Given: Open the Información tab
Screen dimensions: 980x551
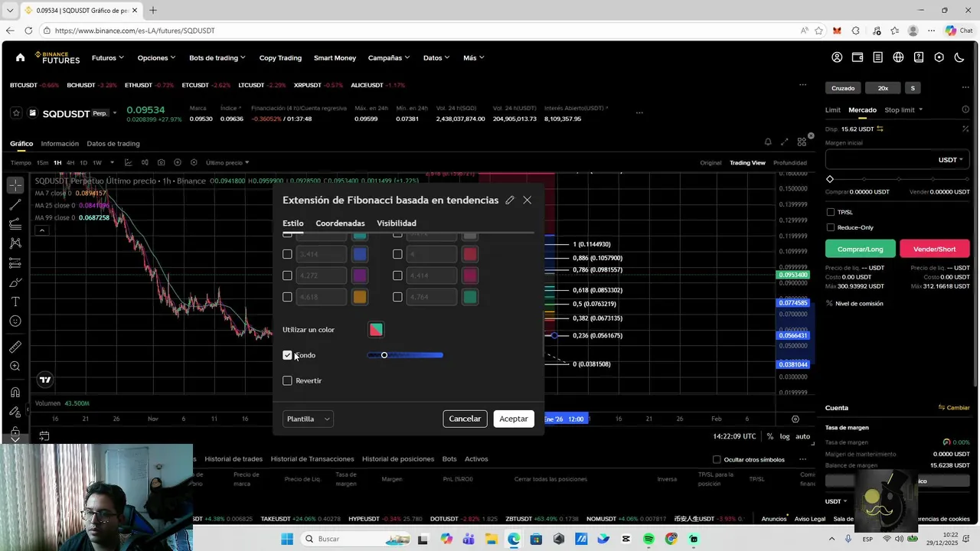Looking at the screenshot, I should (60, 144).
